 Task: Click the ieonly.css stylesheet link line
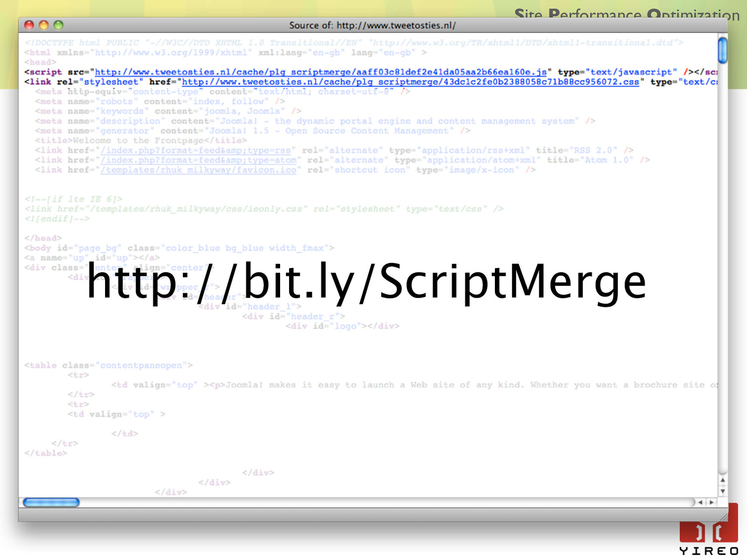pos(264,209)
